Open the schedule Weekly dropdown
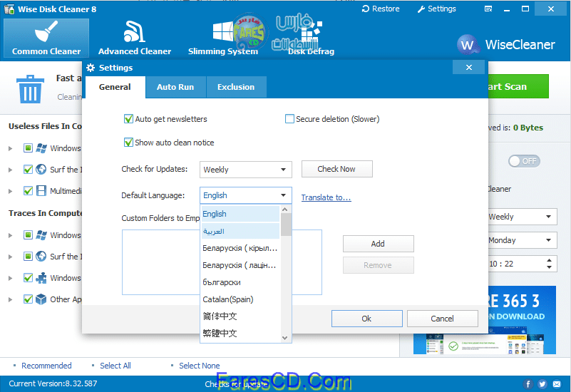Image resolution: width=571 pixels, height=392 pixels. pos(523,217)
